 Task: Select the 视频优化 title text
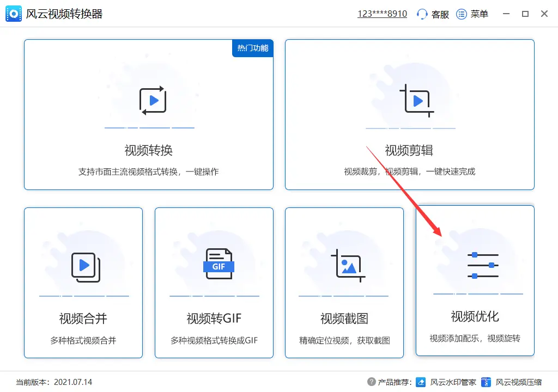[x=475, y=316]
